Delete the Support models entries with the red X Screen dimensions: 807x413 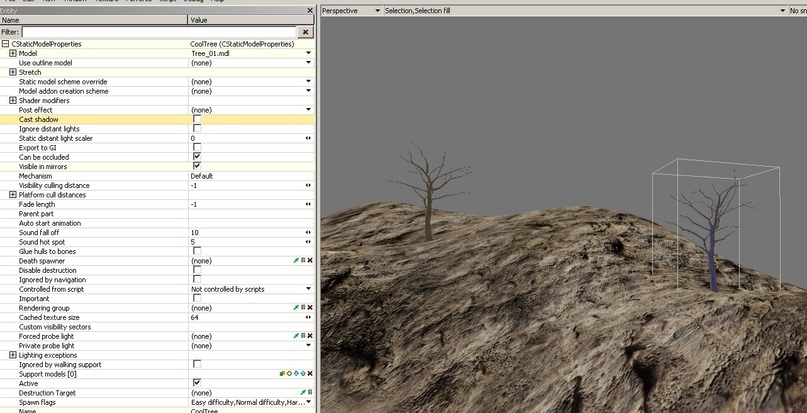tap(310, 374)
